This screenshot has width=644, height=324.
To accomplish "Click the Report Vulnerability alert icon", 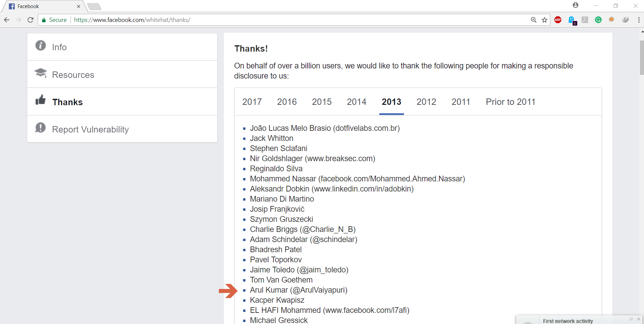I will [40, 127].
